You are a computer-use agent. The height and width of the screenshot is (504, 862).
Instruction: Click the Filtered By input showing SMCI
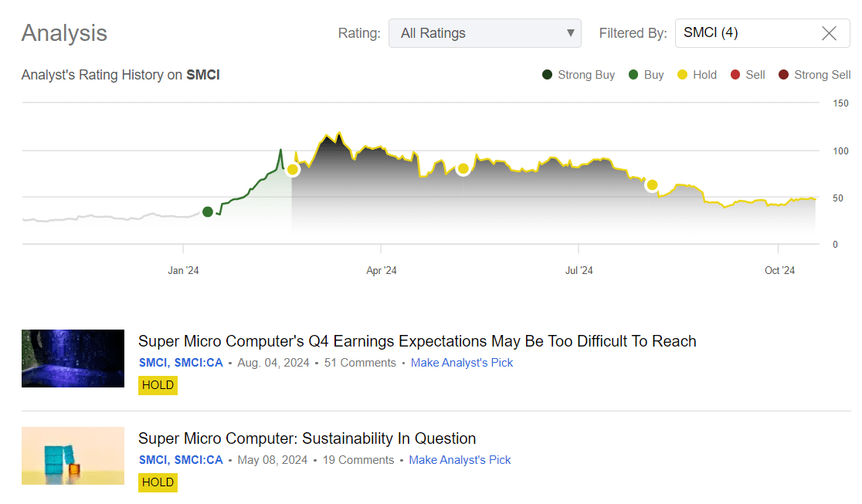point(742,33)
